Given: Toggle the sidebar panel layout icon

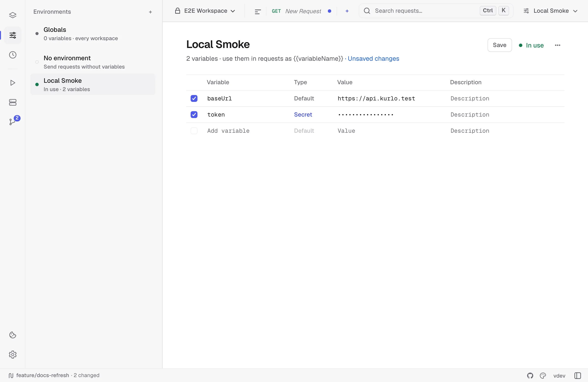Looking at the screenshot, I should (x=577, y=376).
